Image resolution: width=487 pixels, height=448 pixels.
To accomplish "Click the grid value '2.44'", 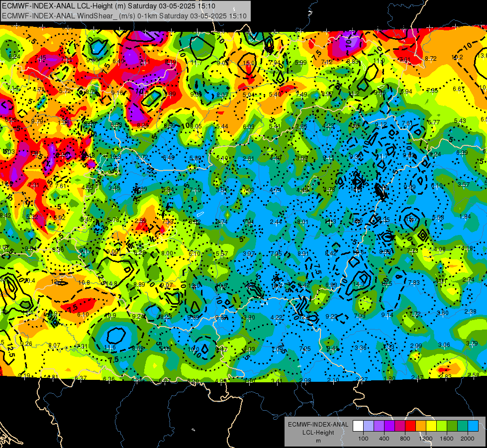I will 276,222.
